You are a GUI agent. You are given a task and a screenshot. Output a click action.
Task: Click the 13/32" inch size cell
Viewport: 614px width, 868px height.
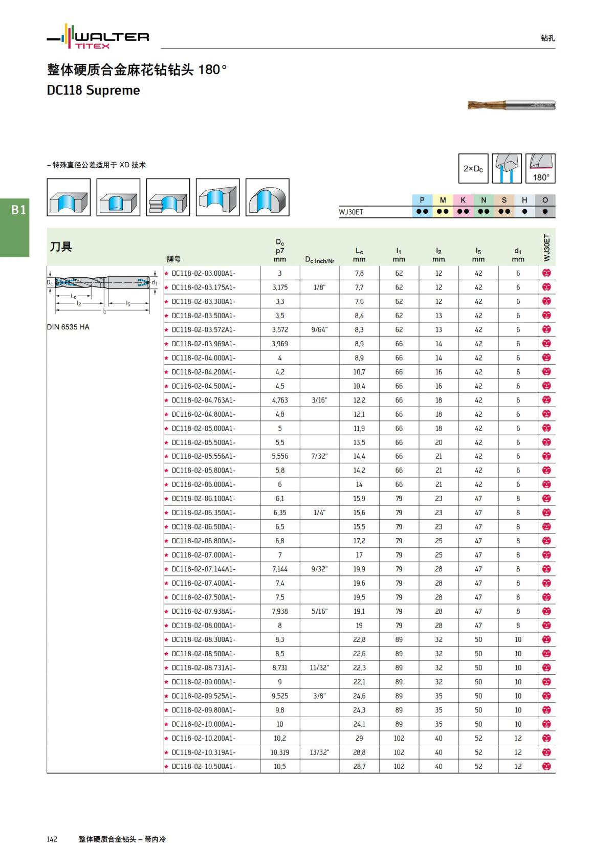(x=319, y=752)
